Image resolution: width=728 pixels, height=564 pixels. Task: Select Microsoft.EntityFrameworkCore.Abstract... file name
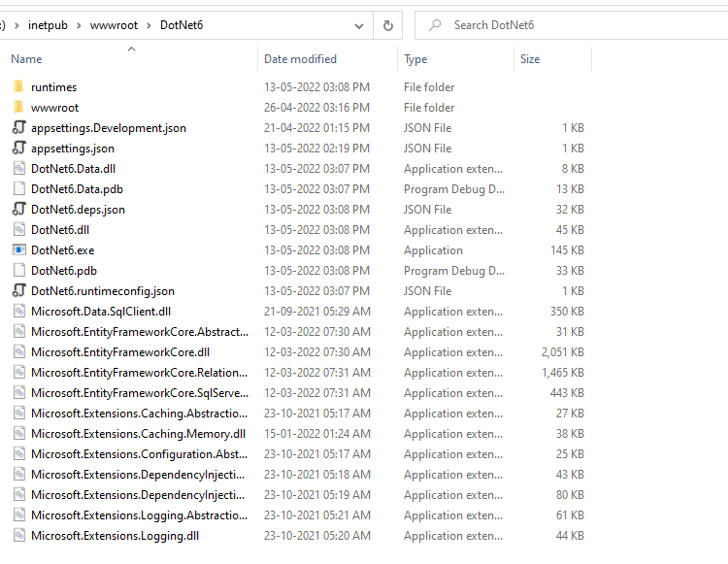[140, 332]
